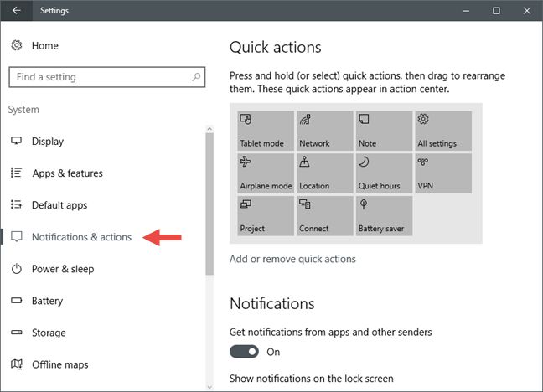
Task: Click the Display monitor icon
Action: click(x=16, y=141)
